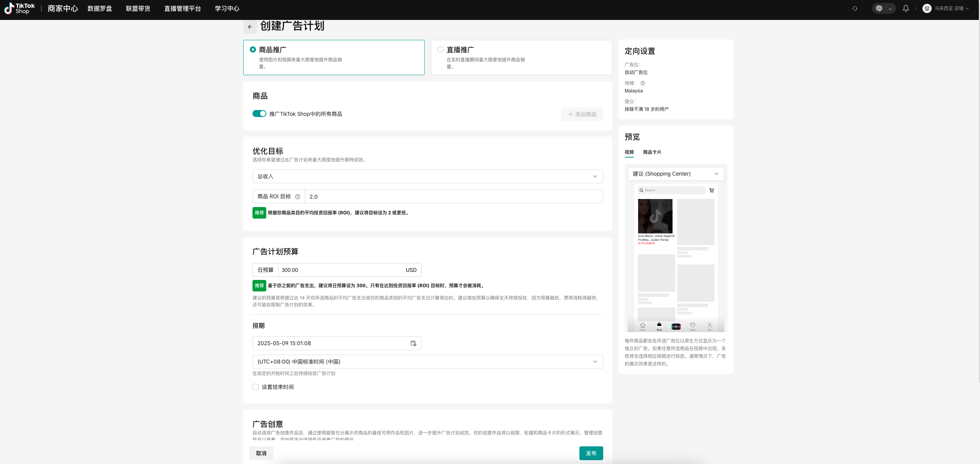Screen dimensions: 980x464
Task: Click the shopping cart icon in preview
Action: click(x=711, y=190)
